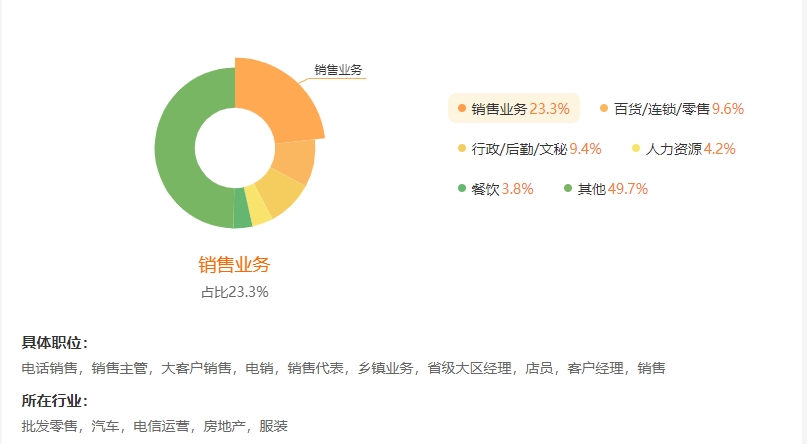Click the green dot beside 餐饮
The width and height of the screenshot is (807, 444).
(x=462, y=188)
